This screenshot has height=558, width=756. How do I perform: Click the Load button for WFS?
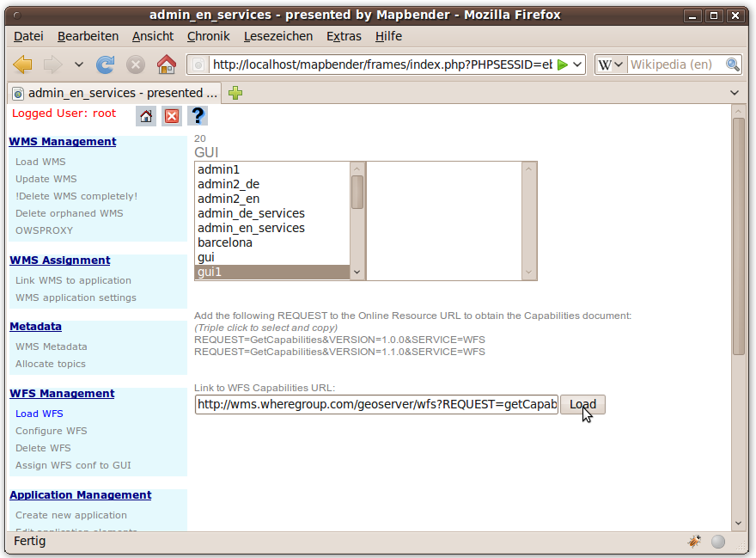coord(583,404)
